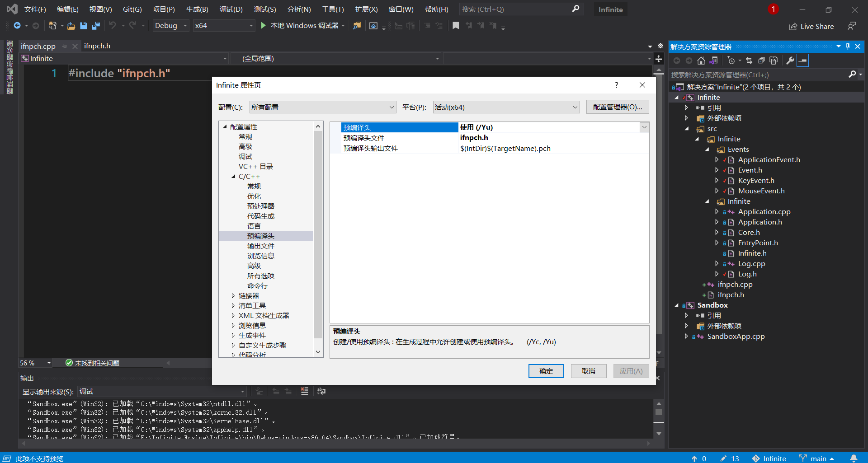Click the pending changes pencil in status bar
868x463 pixels.
730,458
